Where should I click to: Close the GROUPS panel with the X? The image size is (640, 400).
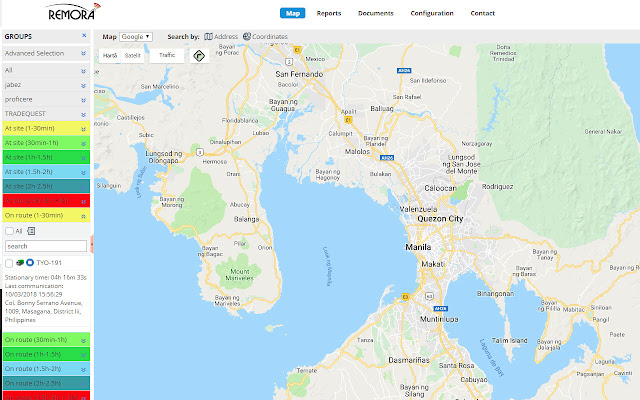click(84, 36)
